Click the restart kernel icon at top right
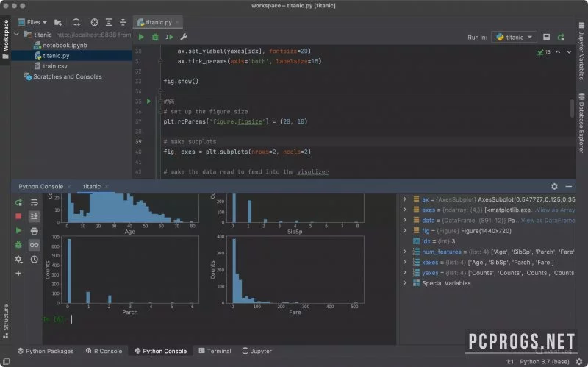The height and width of the screenshot is (367, 588). coord(561,37)
